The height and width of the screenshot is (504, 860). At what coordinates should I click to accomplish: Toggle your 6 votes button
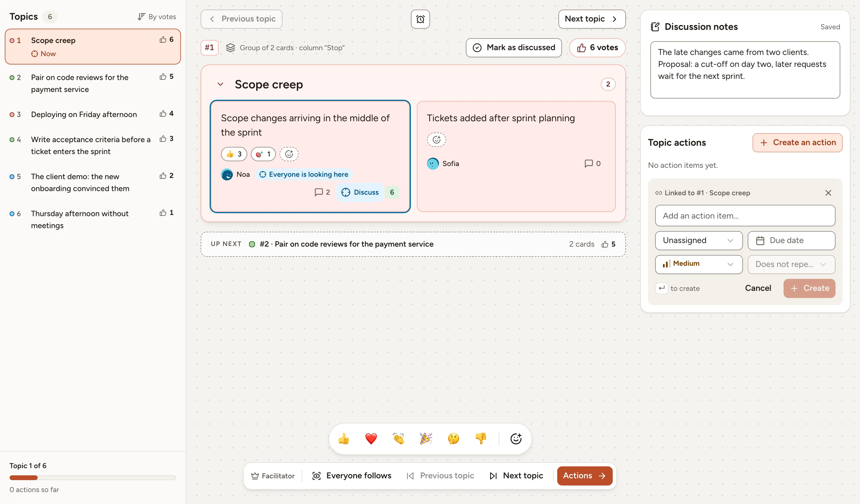coord(597,48)
